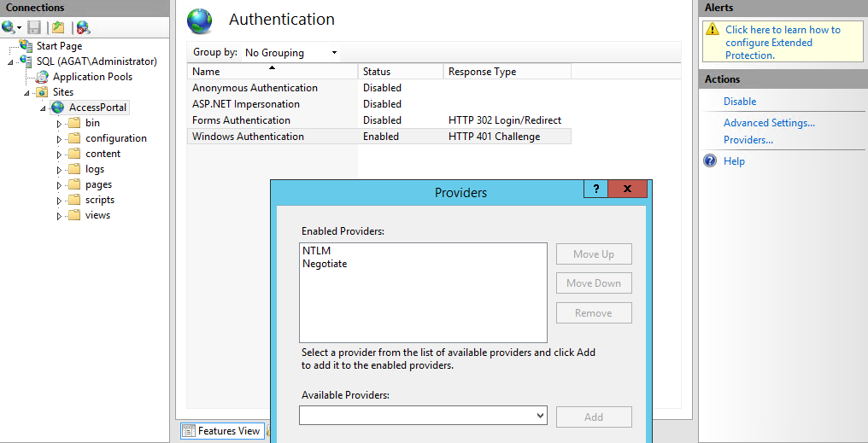Select the Start Page icon in tree
This screenshot has width=868, height=443.
pyautogui.click(x=26, y=46)
